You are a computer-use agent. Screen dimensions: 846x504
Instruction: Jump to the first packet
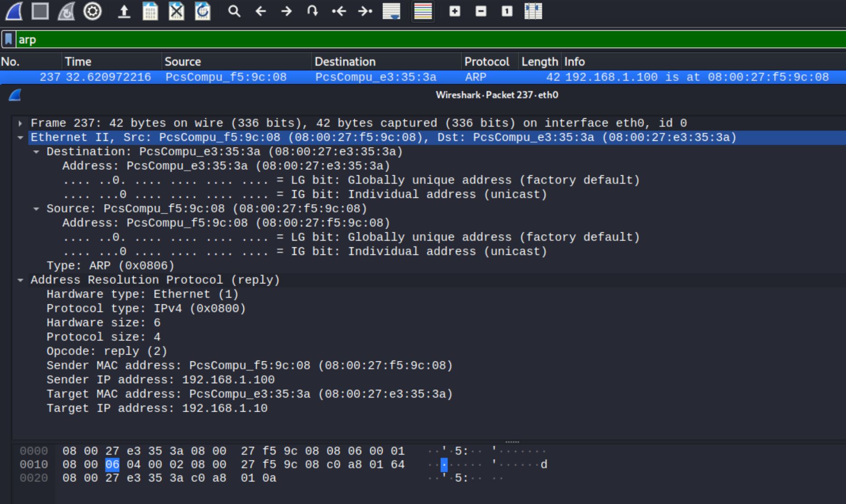(339, 11)
